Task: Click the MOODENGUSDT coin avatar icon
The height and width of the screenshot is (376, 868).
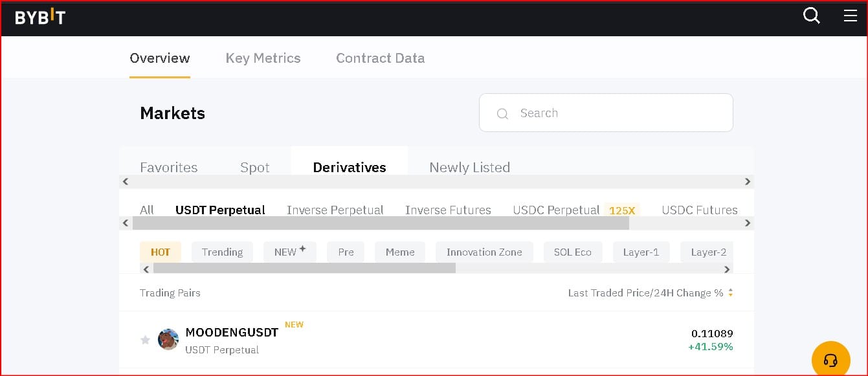Action: (168, 339)
